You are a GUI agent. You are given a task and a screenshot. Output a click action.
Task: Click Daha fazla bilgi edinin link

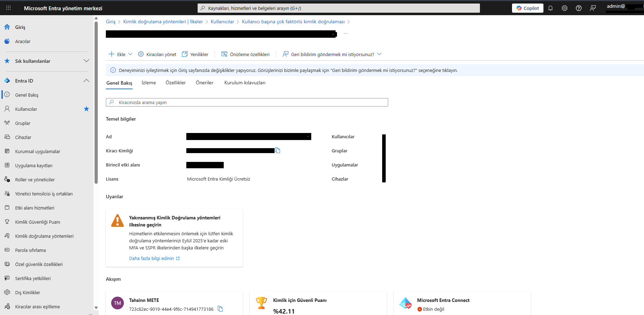click(154, 258)
